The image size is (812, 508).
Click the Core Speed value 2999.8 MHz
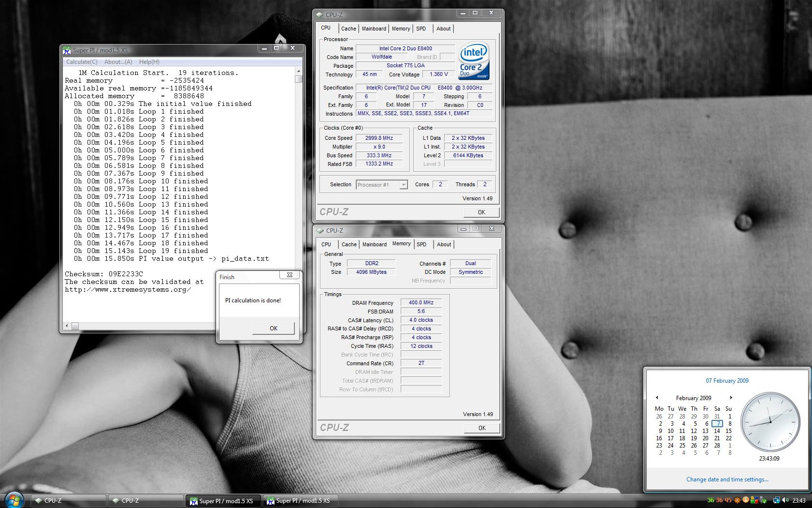379,138
